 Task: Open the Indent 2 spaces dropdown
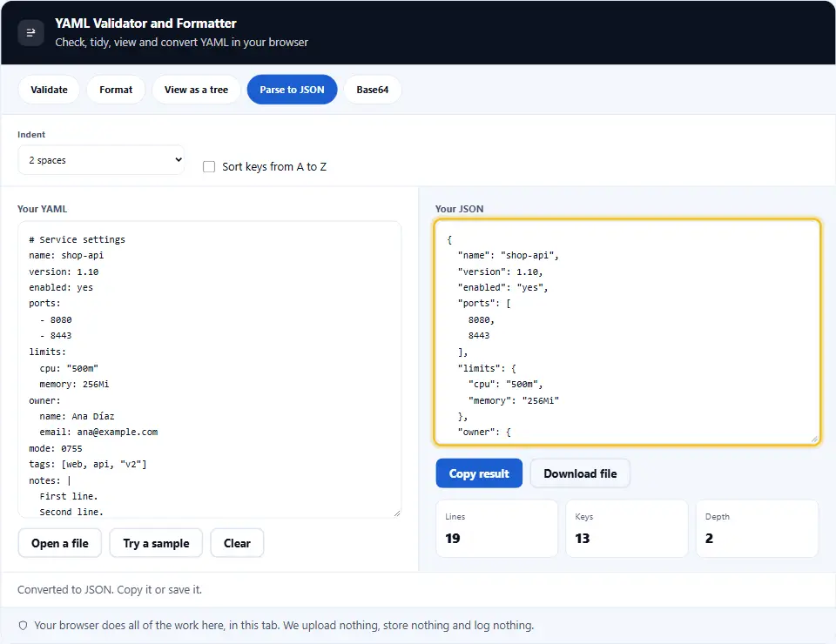coord(101,160)
